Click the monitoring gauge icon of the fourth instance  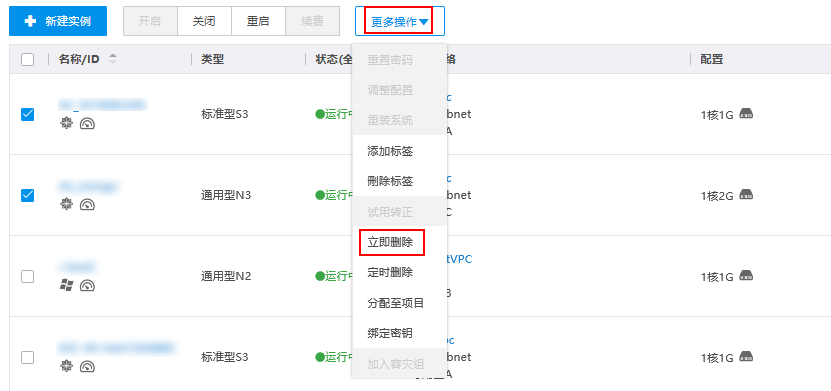coord(87,366)
